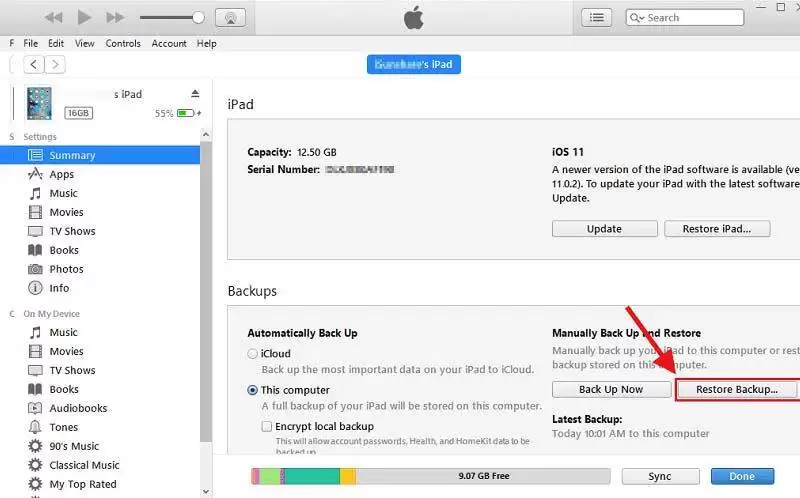Click the Back Up Now button

[x=611, y=390]
